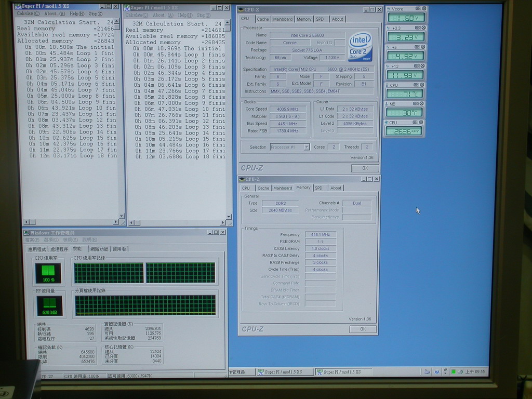Open 使用者 tab in Task Manager
Image resolution: width=532 pixels, height=399 pixels.
tap(119, 249)
